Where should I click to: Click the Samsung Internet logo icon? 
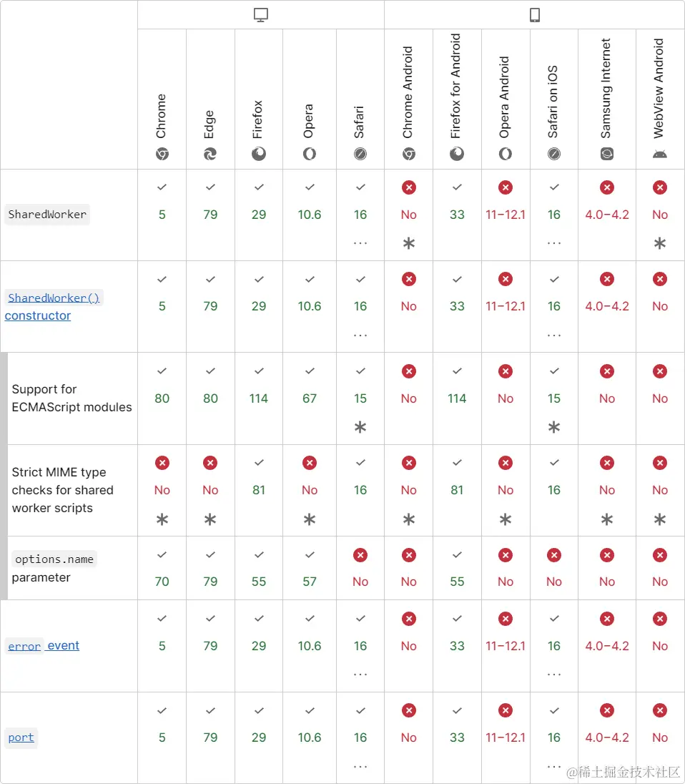[x=607, y=153]
